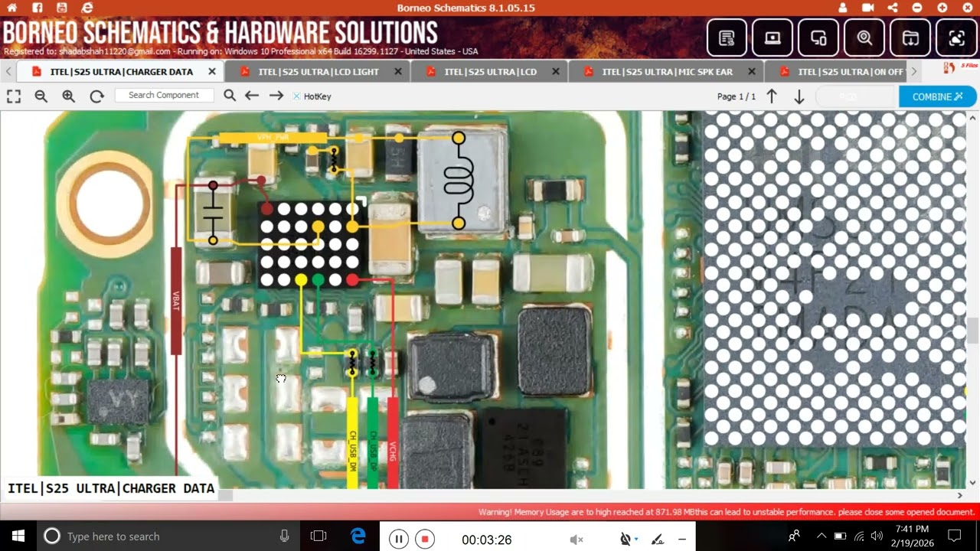Go to next search result arrow
980x551 pixels.
(x=276, y=96)
